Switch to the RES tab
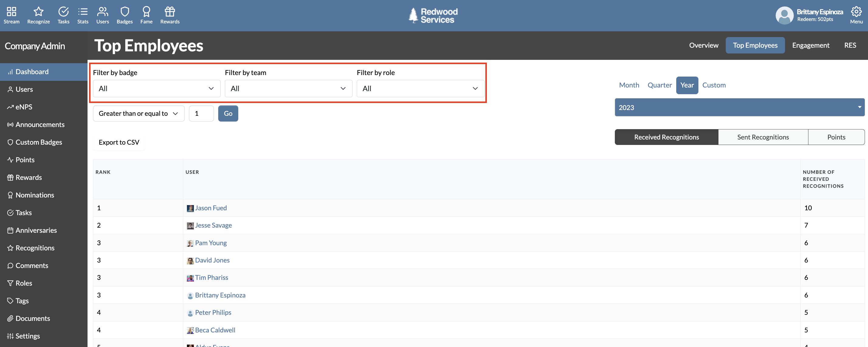 click(850, 45)
